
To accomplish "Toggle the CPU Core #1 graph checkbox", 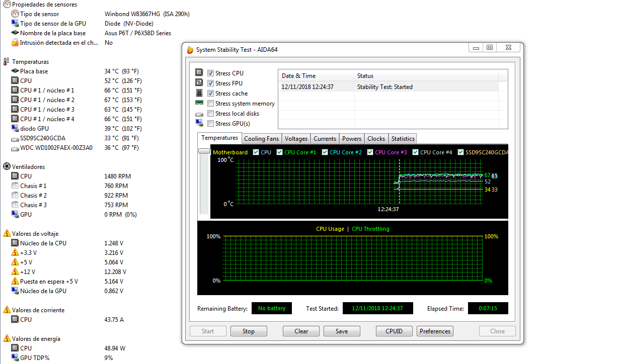I will (x=279, y=152).
